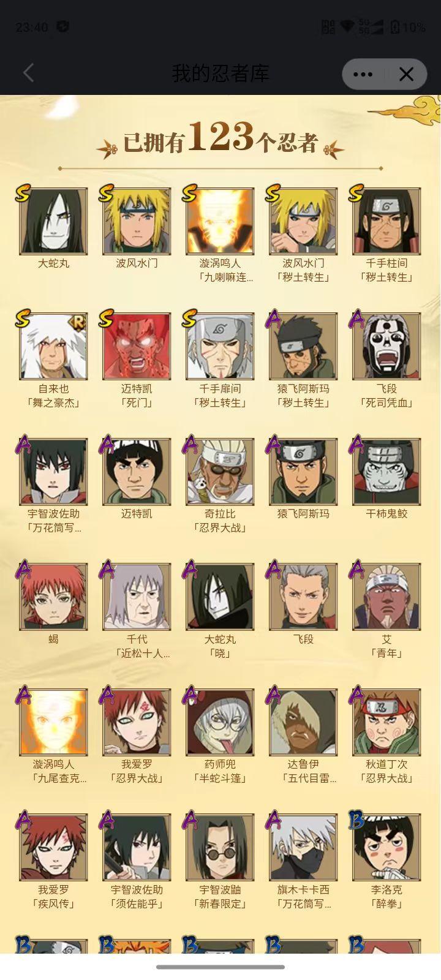
Task: Select 千代「近松十人…」 ninja avatar
Action: click(137, 597)
